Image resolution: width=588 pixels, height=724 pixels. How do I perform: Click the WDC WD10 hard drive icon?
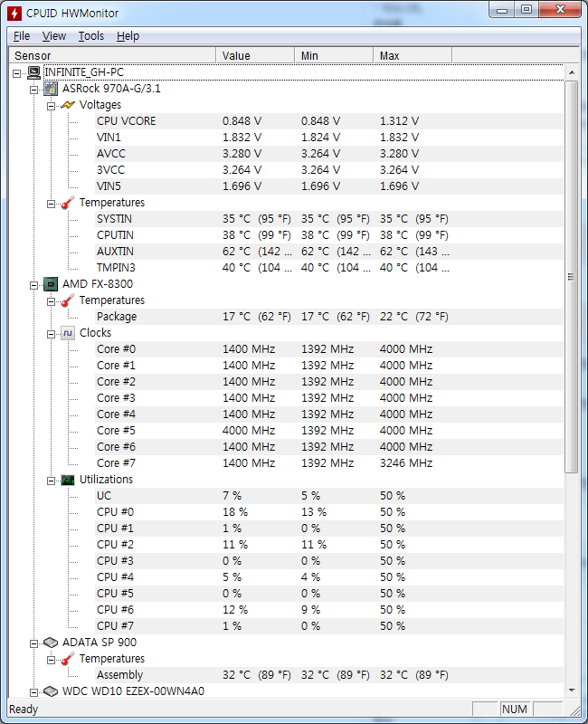[52, 691]
